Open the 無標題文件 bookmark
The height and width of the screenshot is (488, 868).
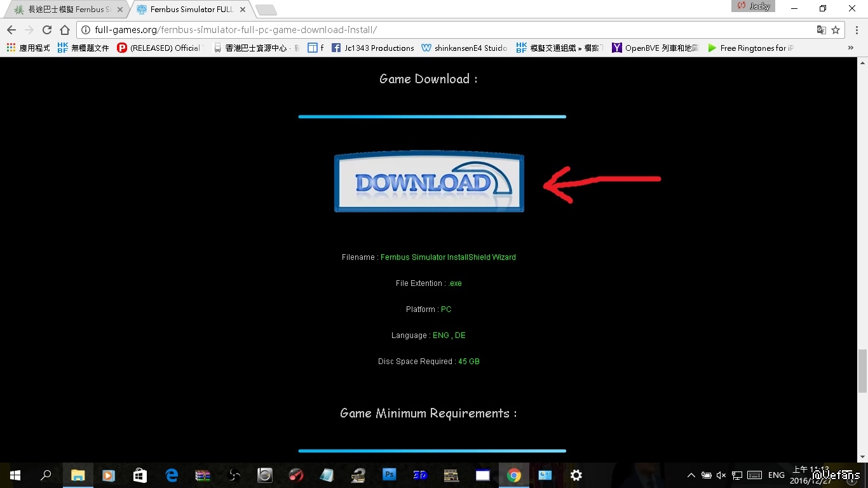coord(83,48)
